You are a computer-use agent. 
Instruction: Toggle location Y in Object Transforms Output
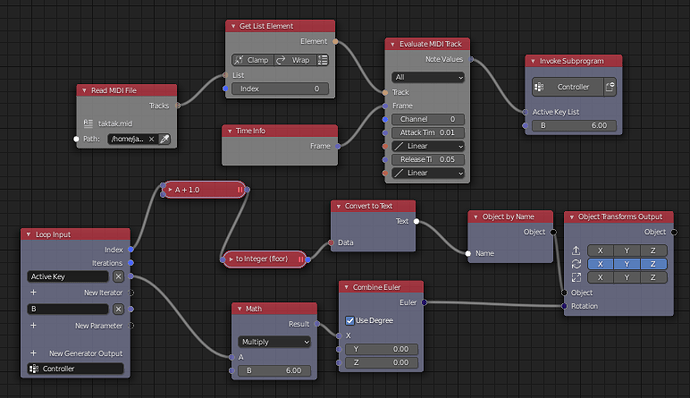[x=627, y=251]
